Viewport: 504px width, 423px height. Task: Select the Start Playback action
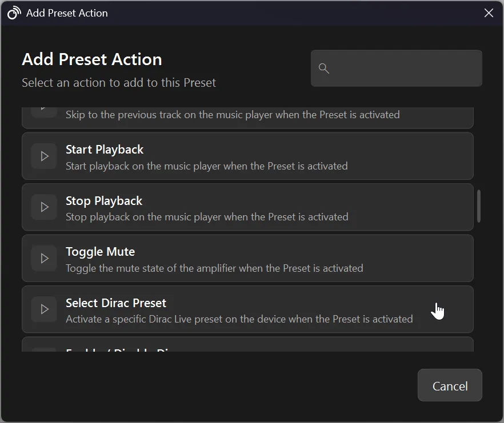pos(247,156)
